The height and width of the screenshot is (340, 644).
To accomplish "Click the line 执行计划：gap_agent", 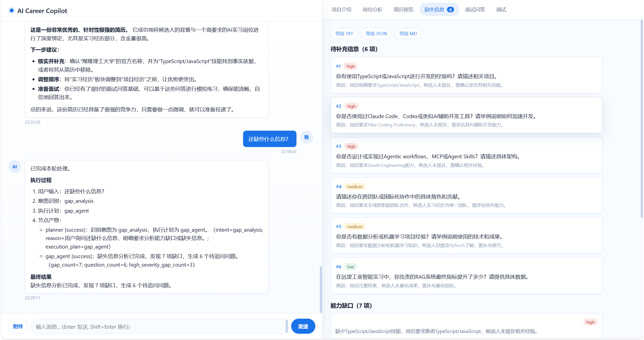I will point(63,211).
